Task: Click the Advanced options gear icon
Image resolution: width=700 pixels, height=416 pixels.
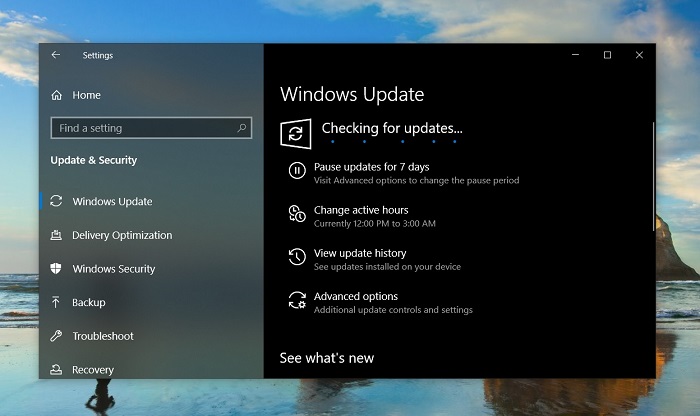Action: [x=297, y=300]
